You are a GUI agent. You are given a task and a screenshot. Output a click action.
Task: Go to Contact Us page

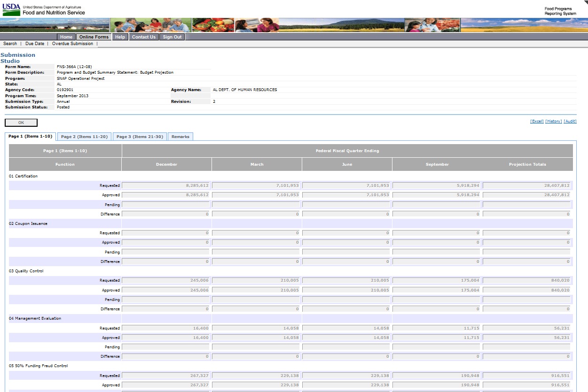pos(143,37)
